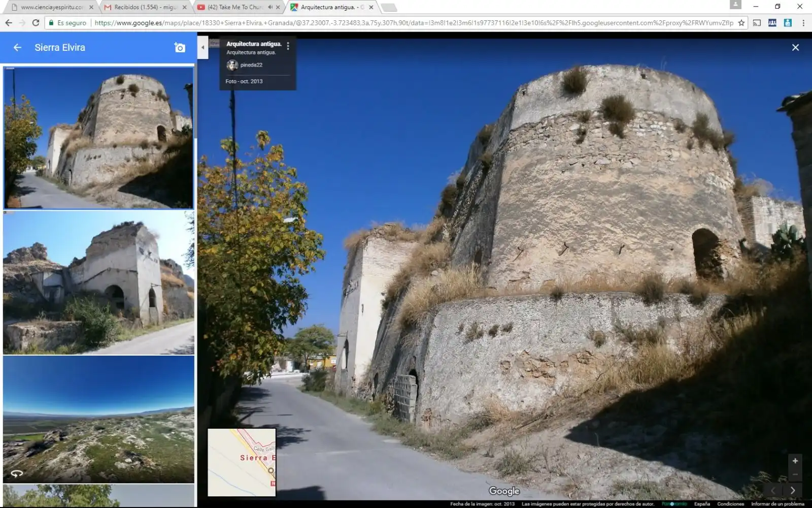812x508 pixels.
Task: Click the green padlock Es seguro indicator
Action: click(68, 23)
